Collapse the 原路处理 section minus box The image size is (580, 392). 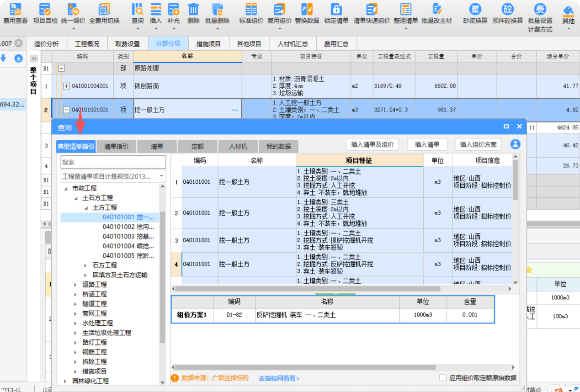tap(61, 68)
